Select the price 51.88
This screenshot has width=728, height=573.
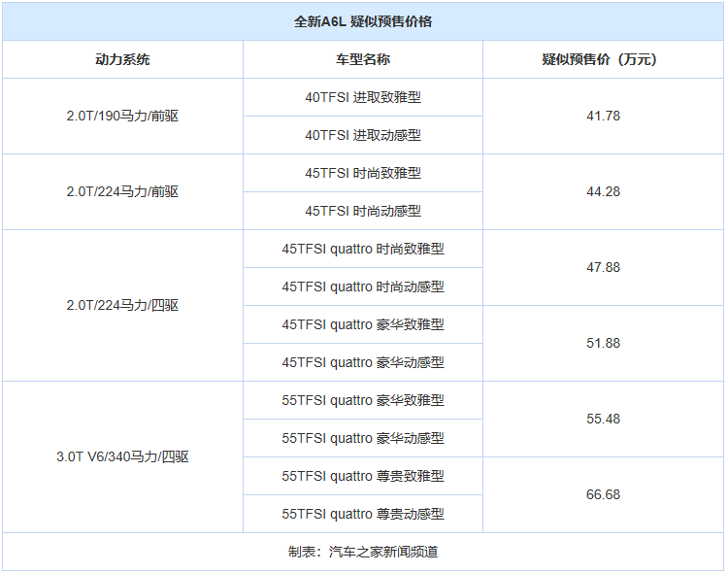click(603, 343)
